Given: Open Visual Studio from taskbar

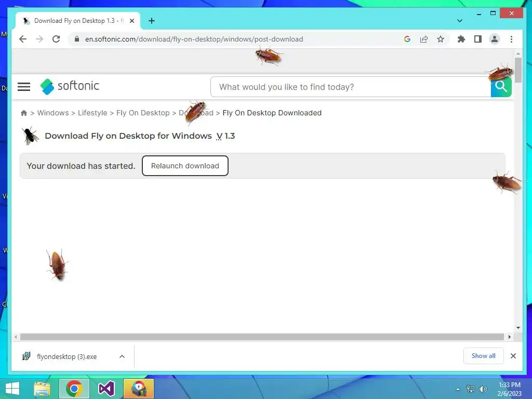Looking at the screenshot, I should pyautogui.click(x=106, y=389).
